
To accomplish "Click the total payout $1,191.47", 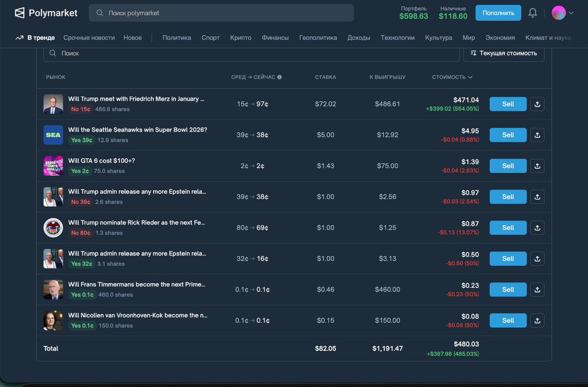I will point(388,349).
